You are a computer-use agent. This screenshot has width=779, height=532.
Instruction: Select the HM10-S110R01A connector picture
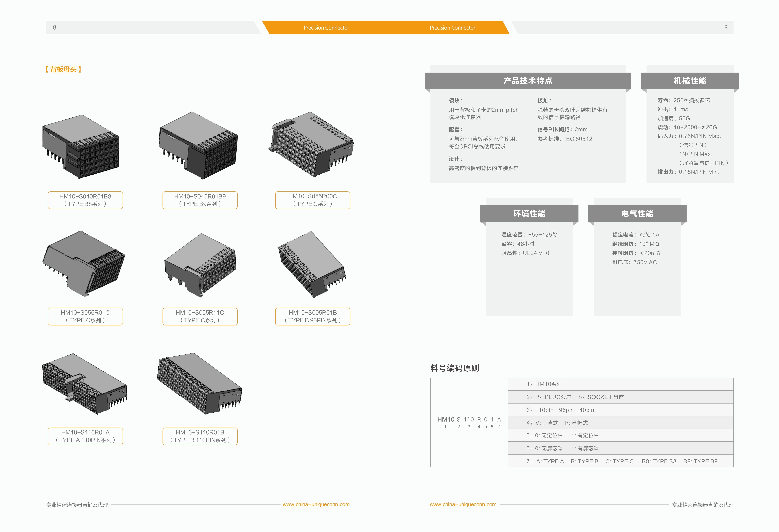click(x=85, y=384)
